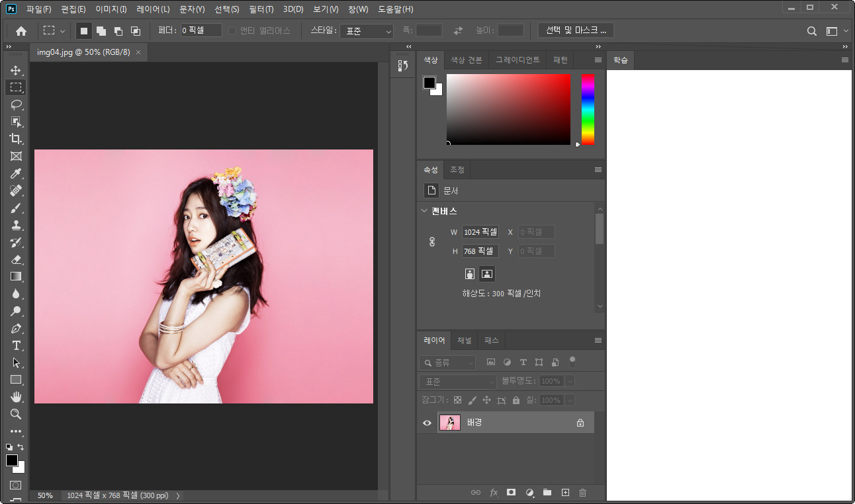Select the Eyedropper tool

point(16,173)
